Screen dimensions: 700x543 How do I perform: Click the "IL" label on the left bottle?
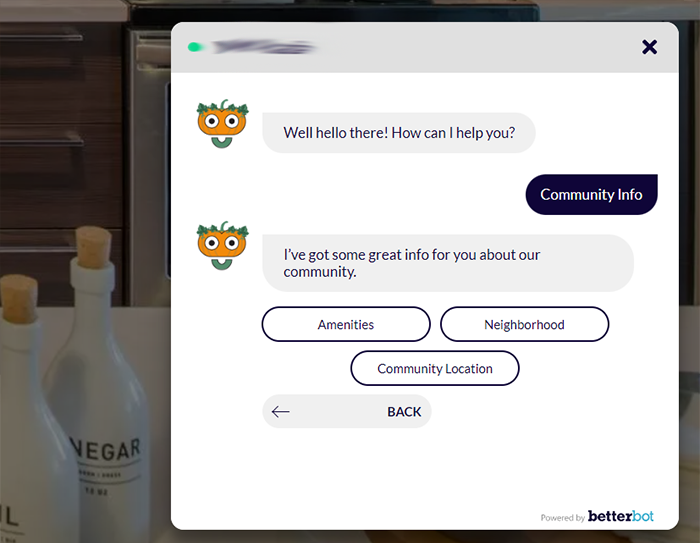9,517
